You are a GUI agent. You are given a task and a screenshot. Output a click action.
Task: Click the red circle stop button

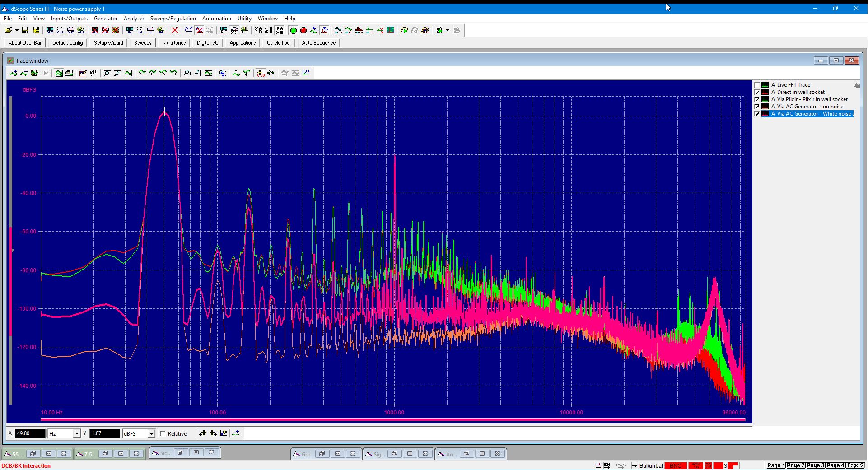(x=303, y=30)
